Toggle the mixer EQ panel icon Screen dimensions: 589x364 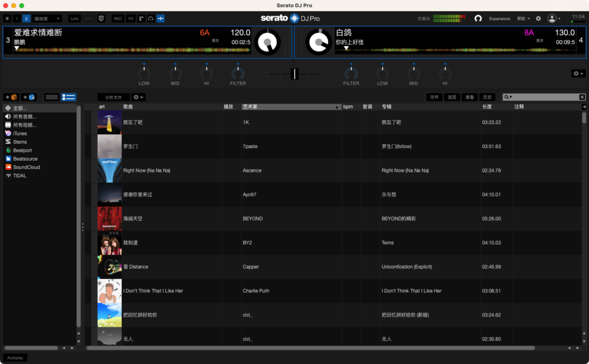pyautogui.click(x=161, y=19)
